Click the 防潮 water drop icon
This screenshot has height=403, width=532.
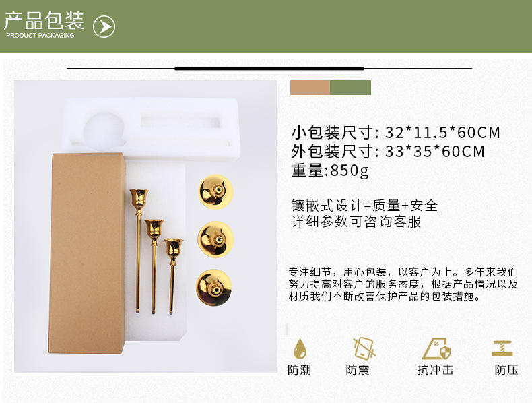[300, 348]
